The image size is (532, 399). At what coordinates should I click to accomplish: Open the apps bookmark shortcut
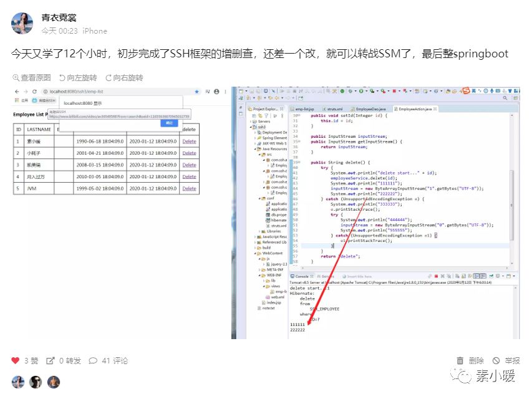click(21, 100)
